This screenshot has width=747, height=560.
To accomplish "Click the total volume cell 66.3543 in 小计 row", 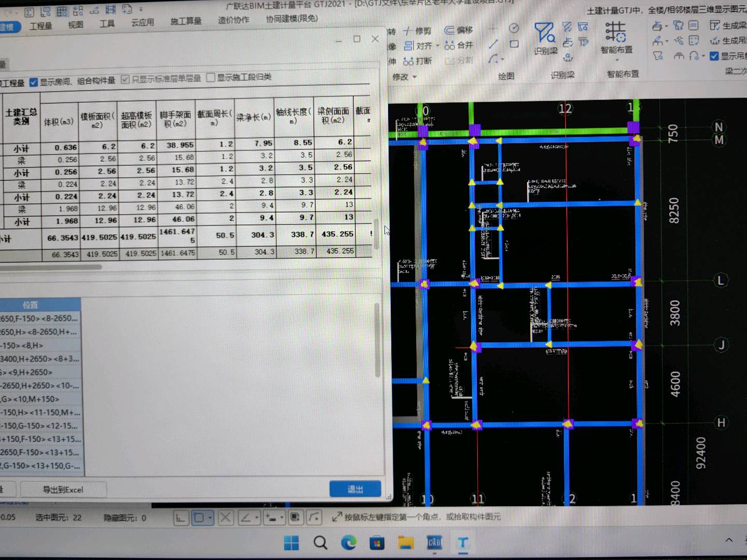I will click(62, 238).
